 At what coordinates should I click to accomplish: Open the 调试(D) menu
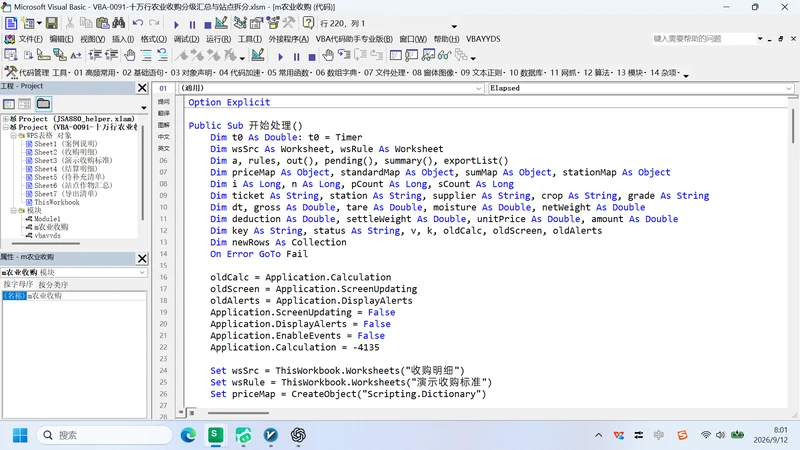tap(186, 39)
